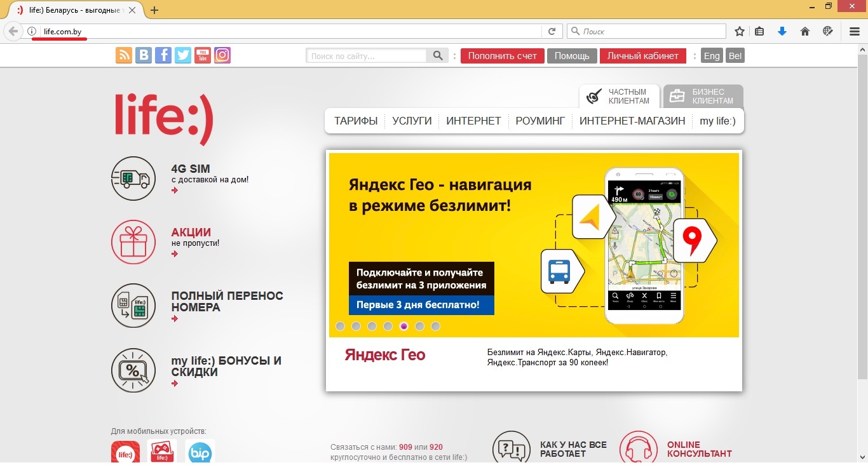Open Личный кабинет

click(x=643, y=56)
